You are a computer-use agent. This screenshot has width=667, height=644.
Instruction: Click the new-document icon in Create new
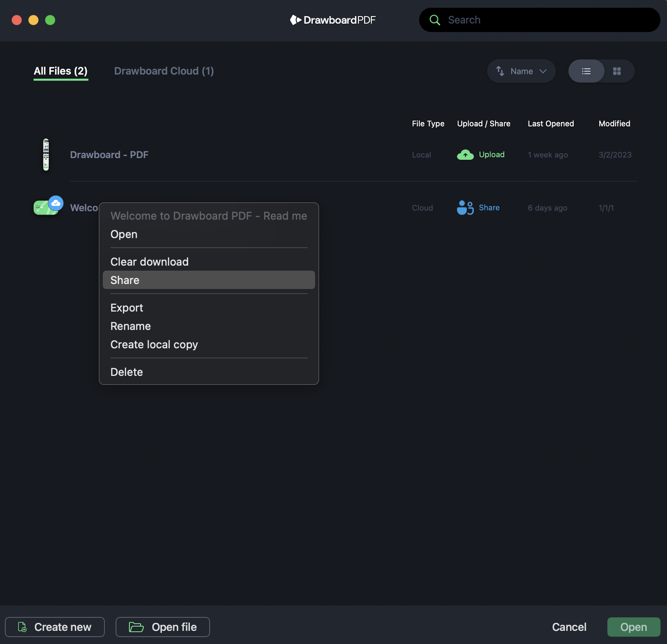[x=22, y=627]
